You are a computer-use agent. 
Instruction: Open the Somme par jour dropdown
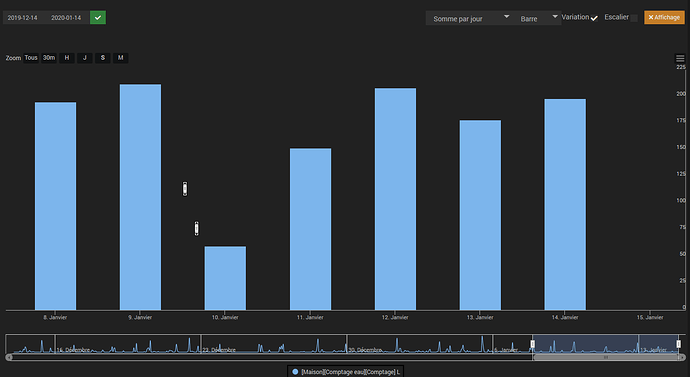tap(470, 18)
